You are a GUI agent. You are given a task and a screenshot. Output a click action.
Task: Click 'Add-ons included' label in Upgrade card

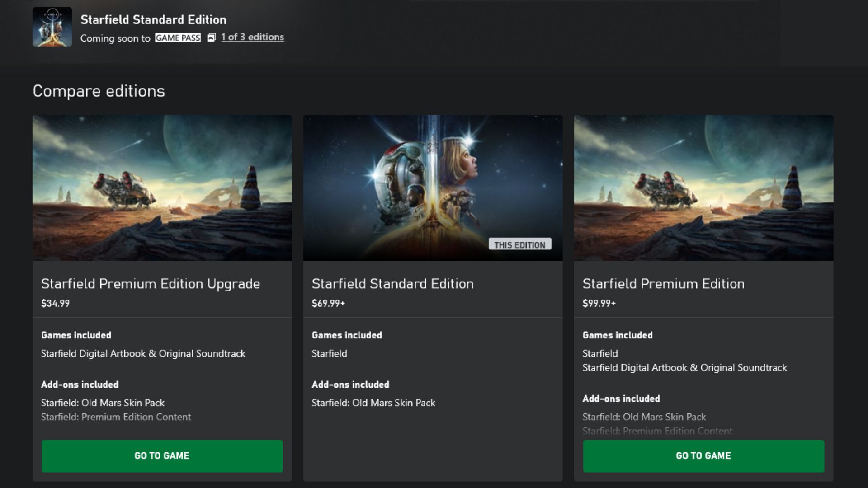tap(80, 385)
